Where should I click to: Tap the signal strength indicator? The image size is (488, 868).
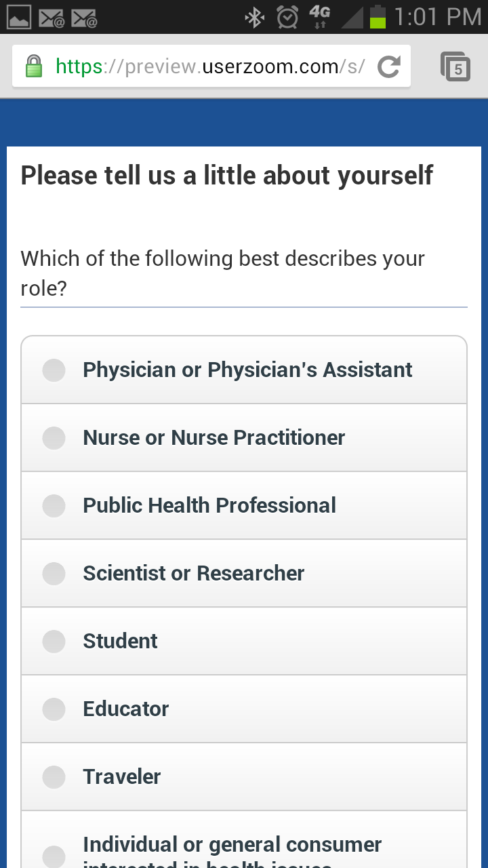(x=352, y=16)
